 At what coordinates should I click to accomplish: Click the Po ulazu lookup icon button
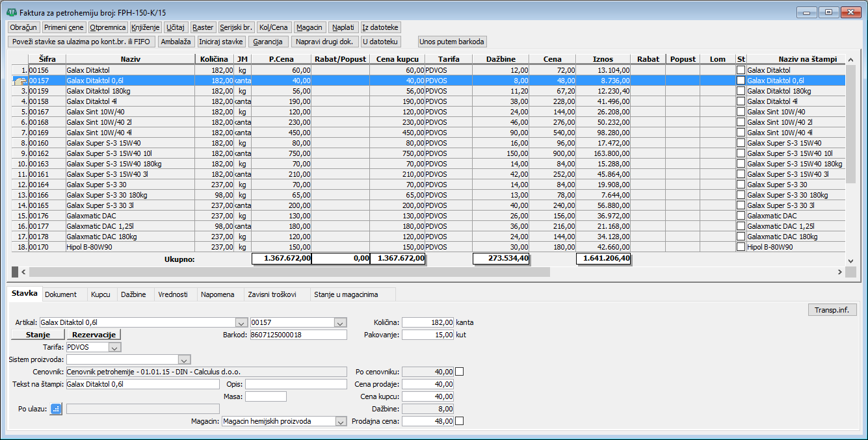coord(57,409)
